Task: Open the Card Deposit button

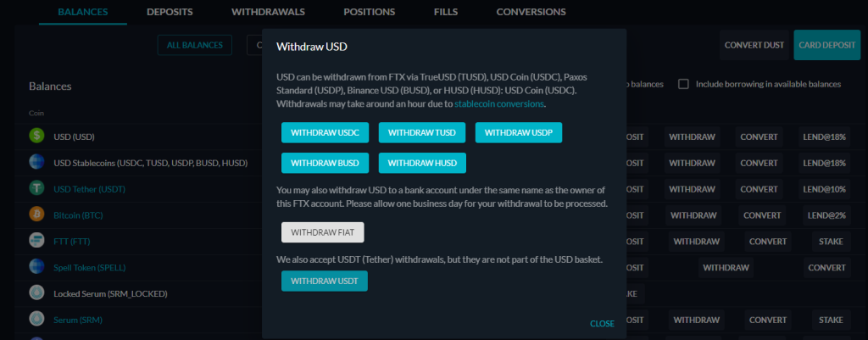Action: pyautogui.click(x=827, y=45)
